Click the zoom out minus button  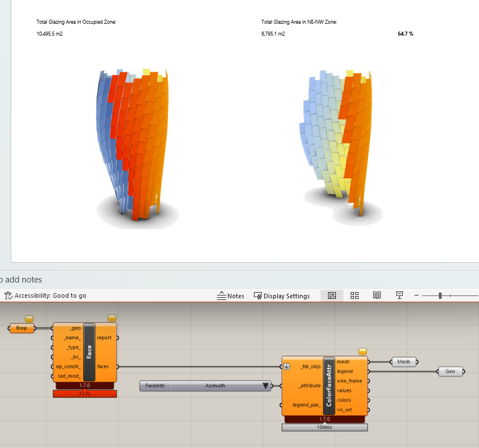(x=417, y=295)
